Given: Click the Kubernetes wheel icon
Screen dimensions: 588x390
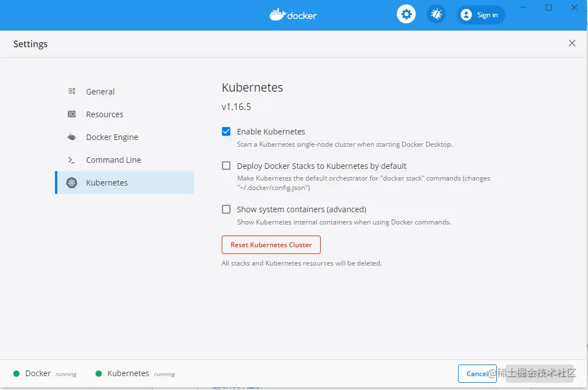Looking at the screenshot, I should point(72,183).
